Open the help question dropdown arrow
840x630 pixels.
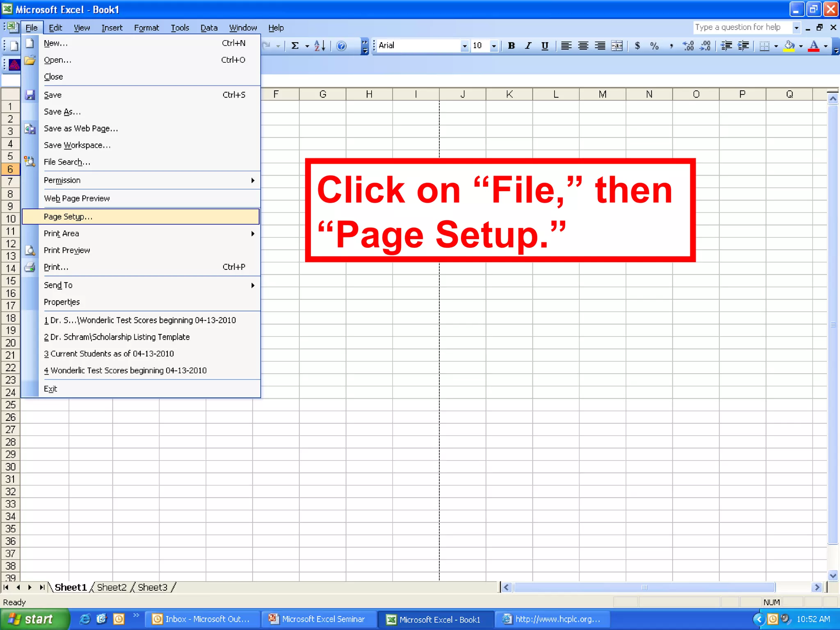pos(796,27)
